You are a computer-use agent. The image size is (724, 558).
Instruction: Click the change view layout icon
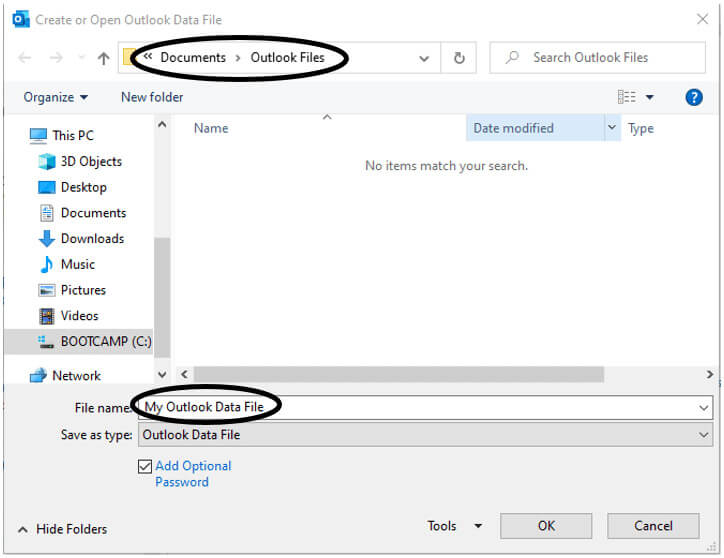(x=627, y=97)
